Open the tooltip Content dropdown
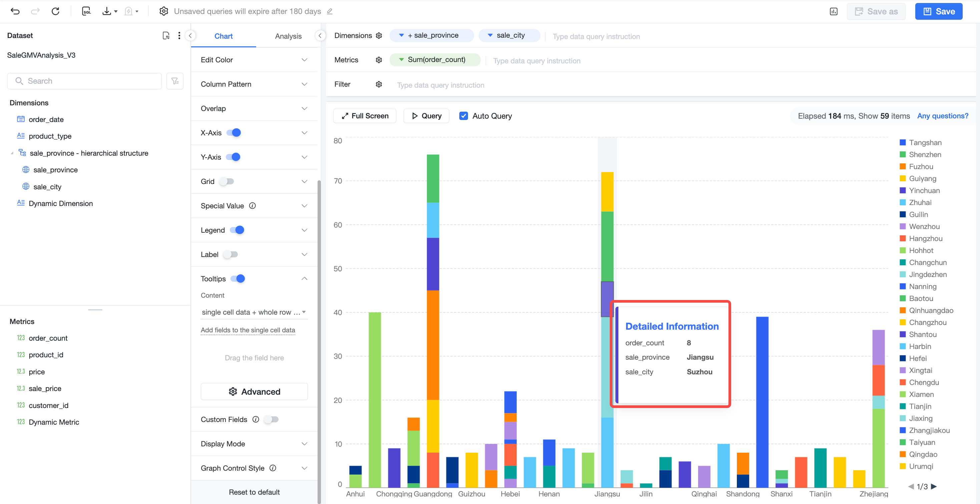 tap(254, 312)
